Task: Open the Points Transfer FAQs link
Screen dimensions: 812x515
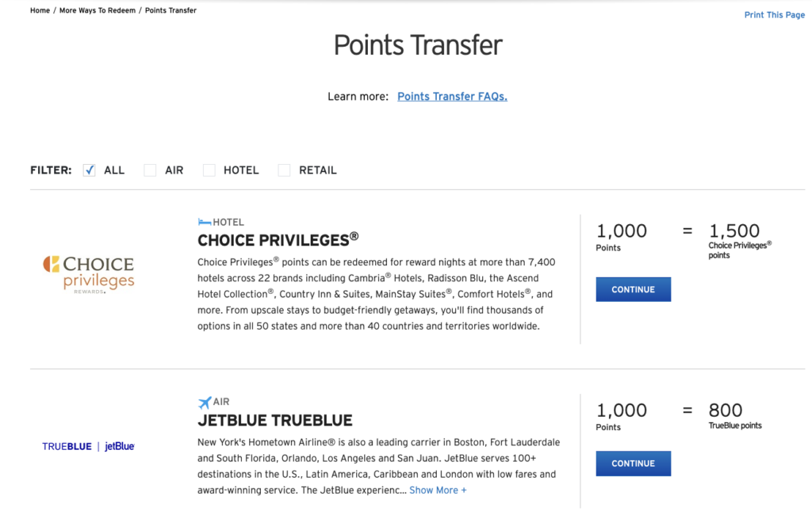Action: click(x=452, y=97)
